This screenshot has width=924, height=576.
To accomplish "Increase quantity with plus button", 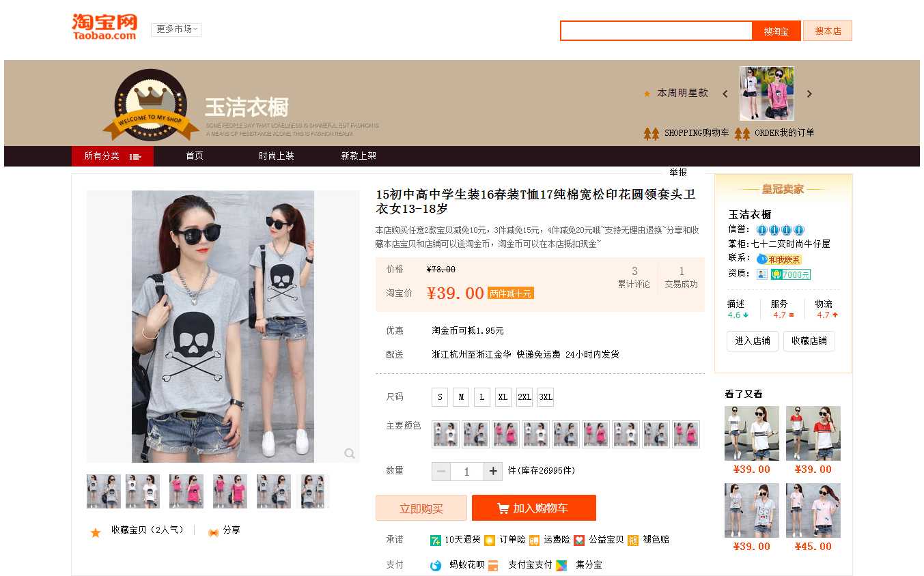I will [493, 472].
